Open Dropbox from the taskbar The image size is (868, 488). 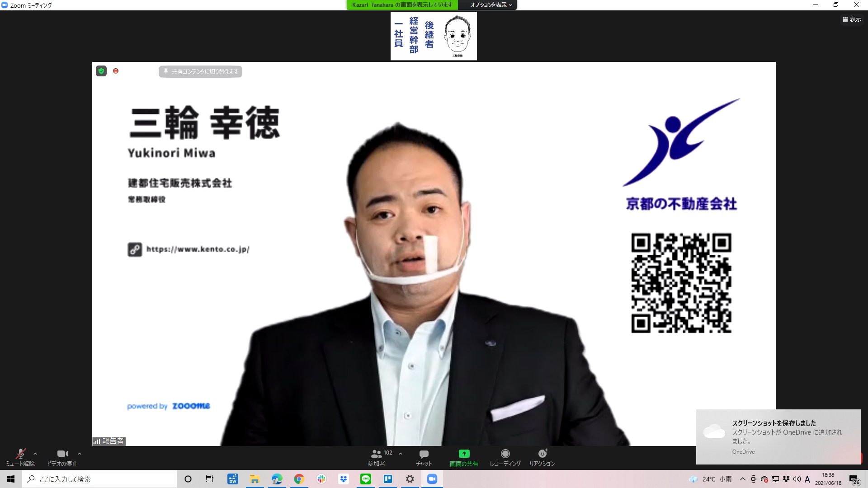344,479
